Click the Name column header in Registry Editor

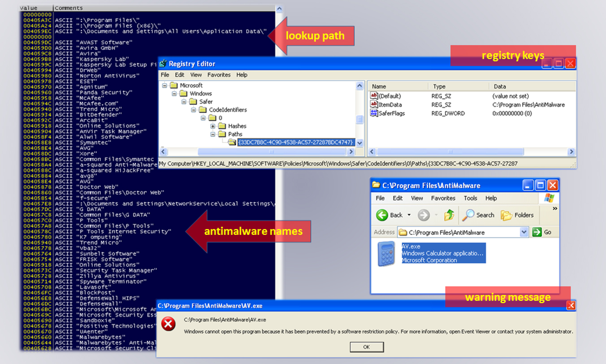coord(398,87)
